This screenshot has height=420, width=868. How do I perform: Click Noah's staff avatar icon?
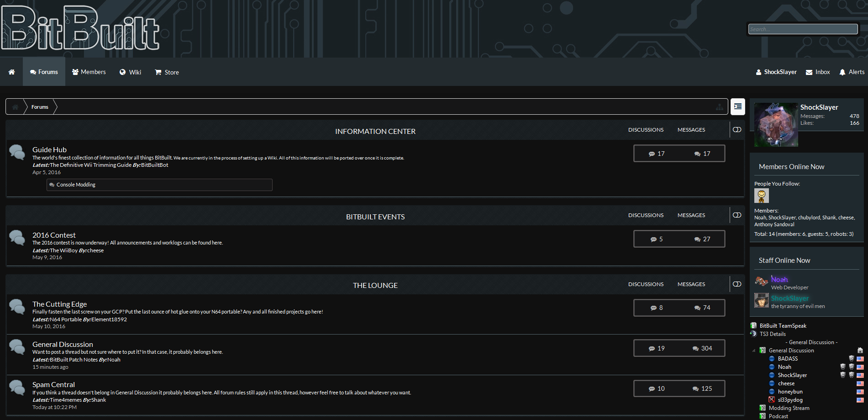762,281
